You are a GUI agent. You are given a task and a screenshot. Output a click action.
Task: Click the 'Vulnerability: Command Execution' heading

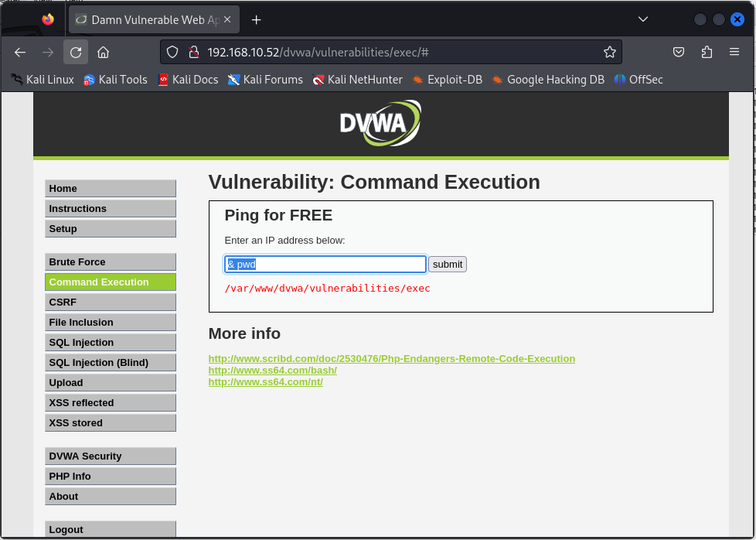point(374,183)
